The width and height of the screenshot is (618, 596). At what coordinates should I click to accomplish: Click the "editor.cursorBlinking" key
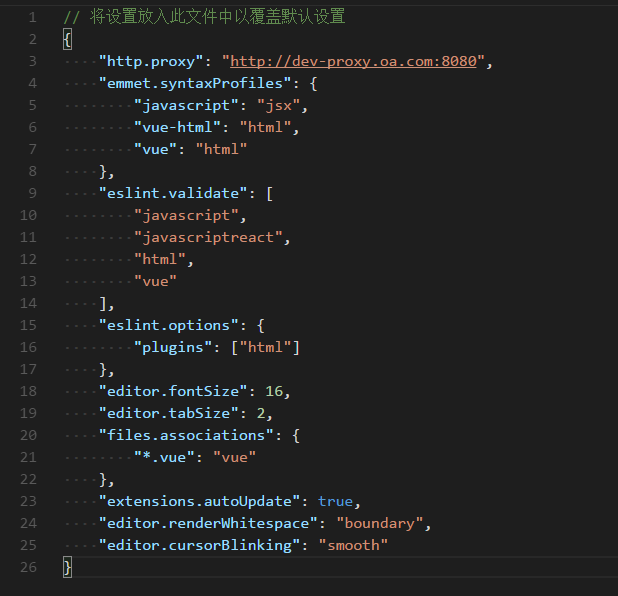pyautogui.click(x=199, y=546)
